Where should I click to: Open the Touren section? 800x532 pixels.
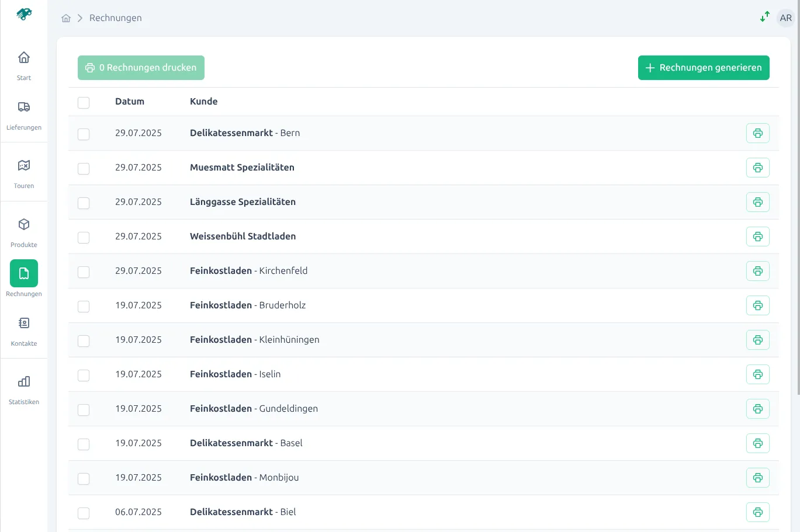23,172
